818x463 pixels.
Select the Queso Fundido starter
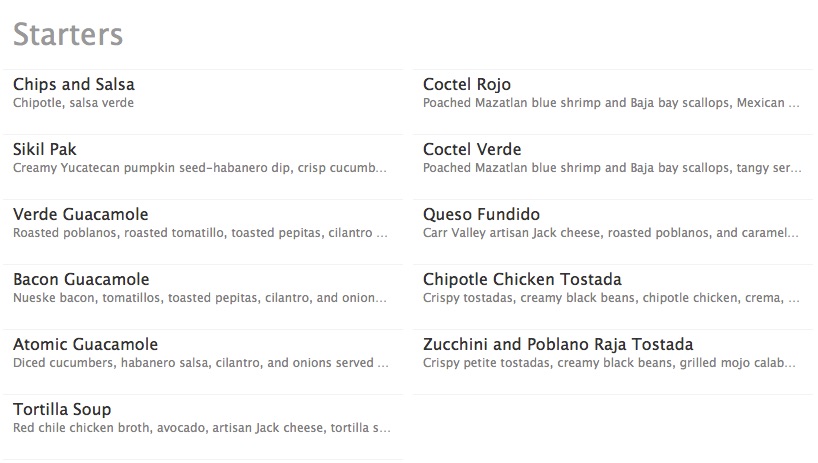point(481,215)
